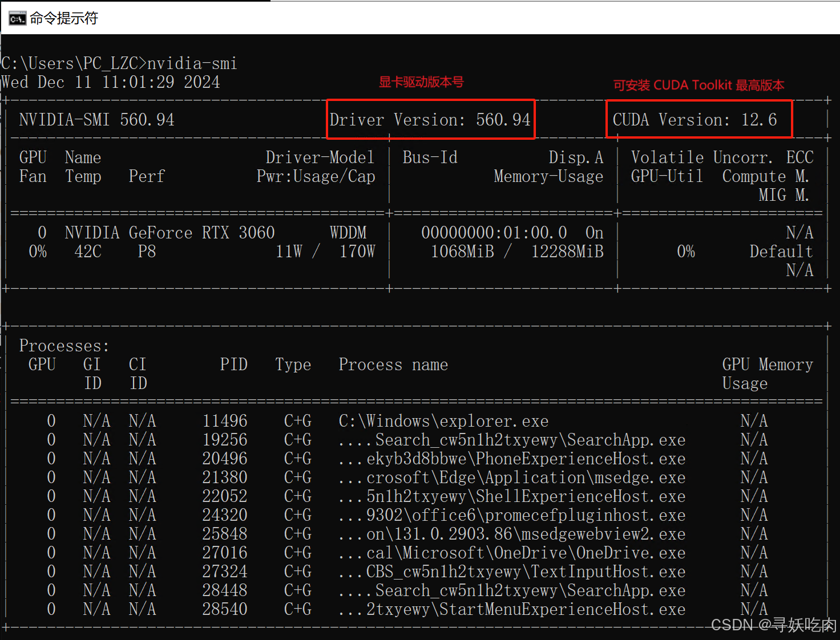Click the PID 21380
The image size is (840, 640).
point(225,477)
